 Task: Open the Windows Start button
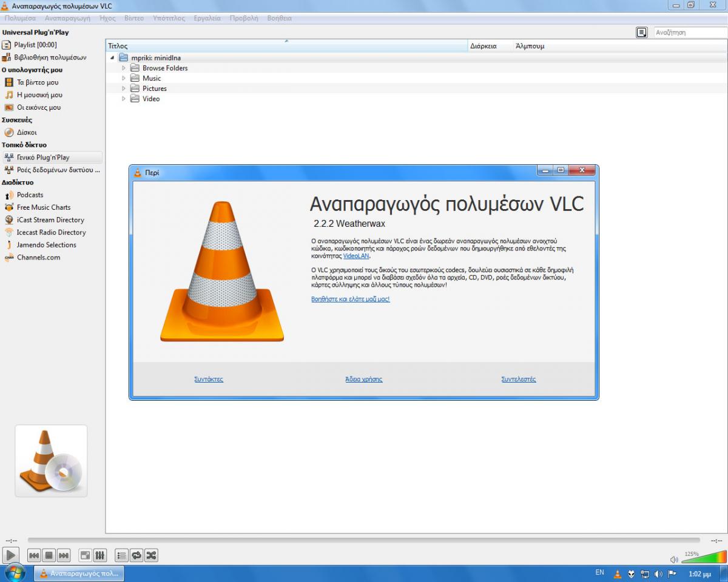pyautogui.click(x=15, y=573)
